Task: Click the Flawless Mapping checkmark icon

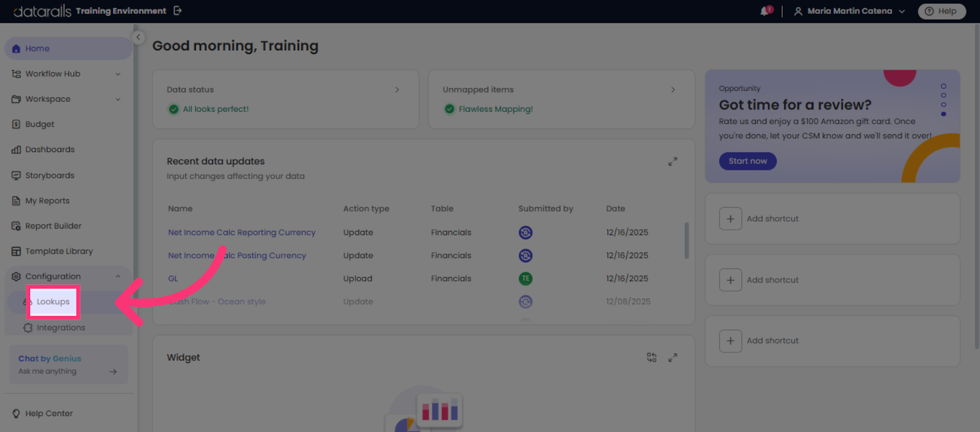Action: (x=450, y=109)
